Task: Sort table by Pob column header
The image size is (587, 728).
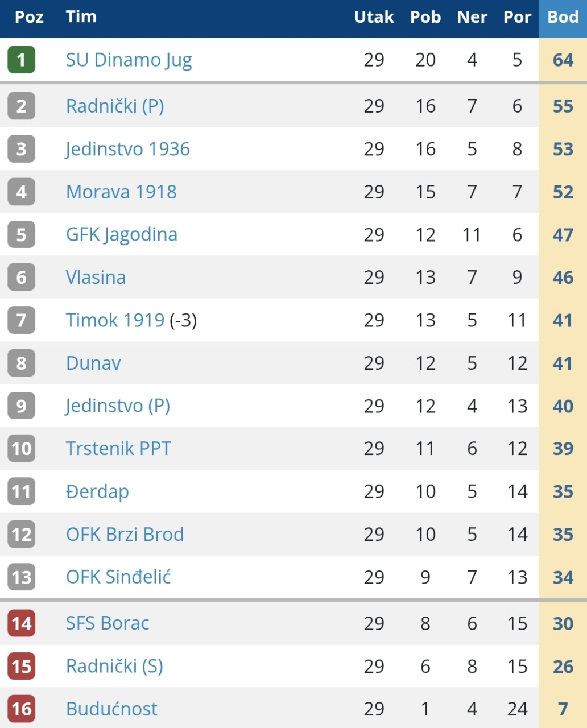Action: 425,17
